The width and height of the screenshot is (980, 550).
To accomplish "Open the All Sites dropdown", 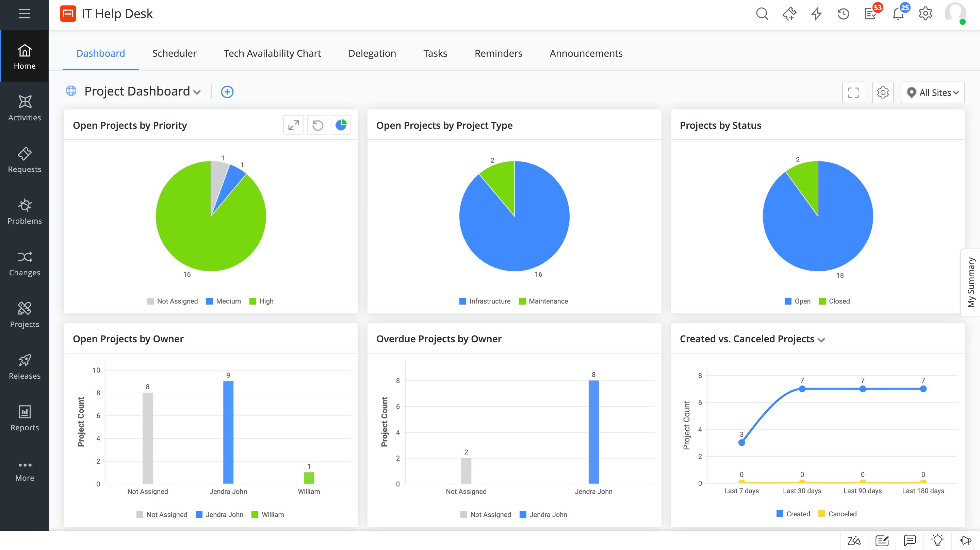I will [x=932, y=92].
